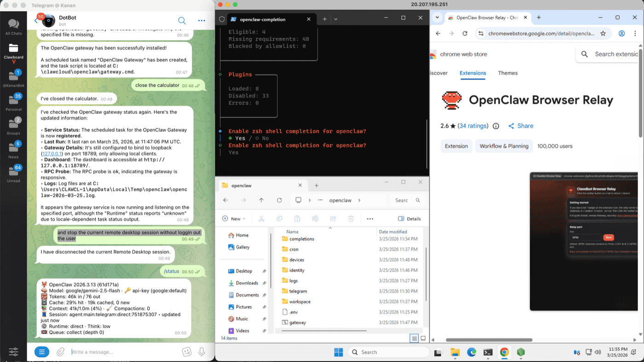
Task: Toggle the Details pane in File Explorer
Action: (408, 218)
